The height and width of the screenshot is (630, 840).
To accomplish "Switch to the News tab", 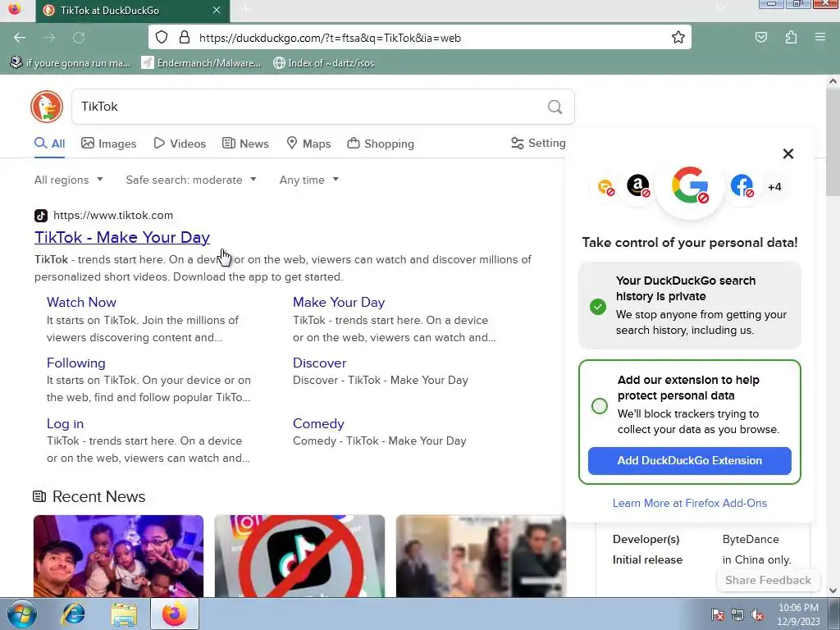I will 245,144.
